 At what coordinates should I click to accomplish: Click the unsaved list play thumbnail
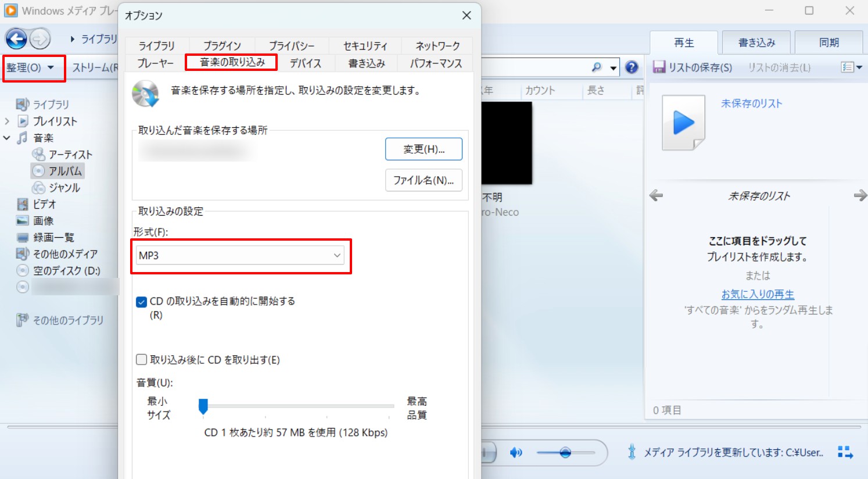(684, 123)
